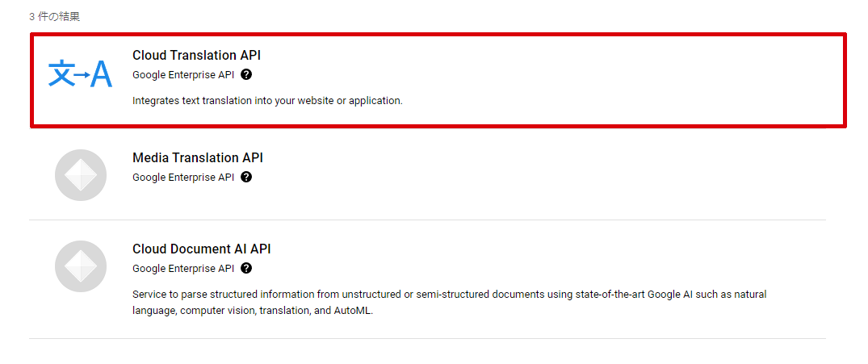Image resolution: width=868 pixels, height=364 pixels.
Task: Open help icon under Media Translation API
Action: pyautogui.click(x=247, y=177)
